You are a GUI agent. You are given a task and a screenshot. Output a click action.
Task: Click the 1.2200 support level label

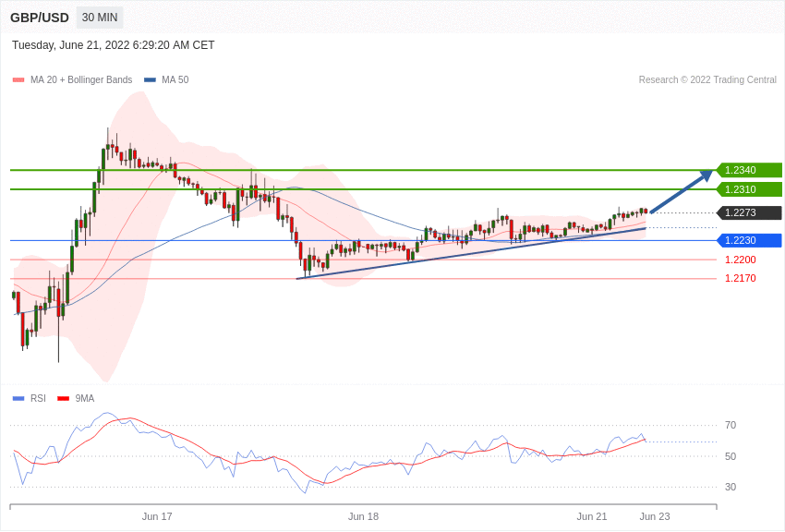click(741, 260)
